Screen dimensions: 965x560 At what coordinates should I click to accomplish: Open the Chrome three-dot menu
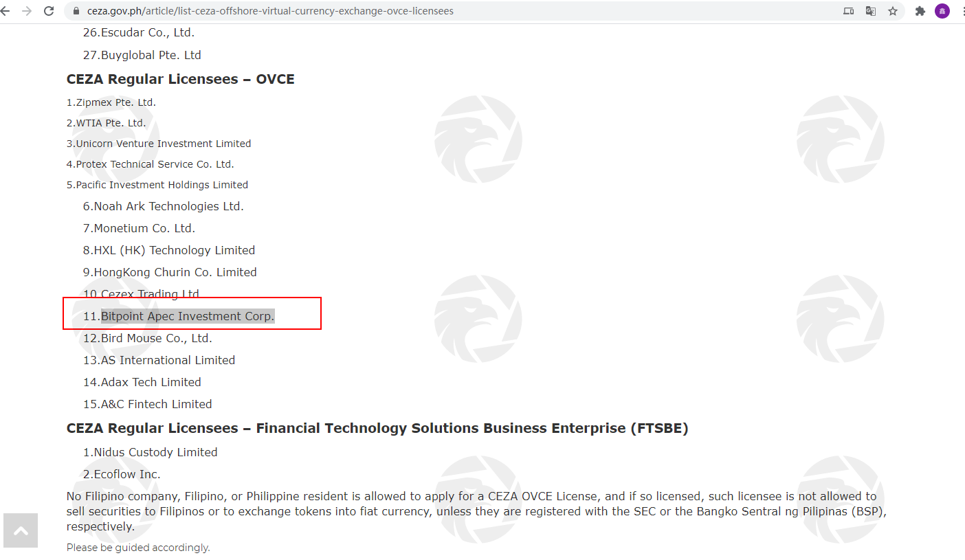962,11
